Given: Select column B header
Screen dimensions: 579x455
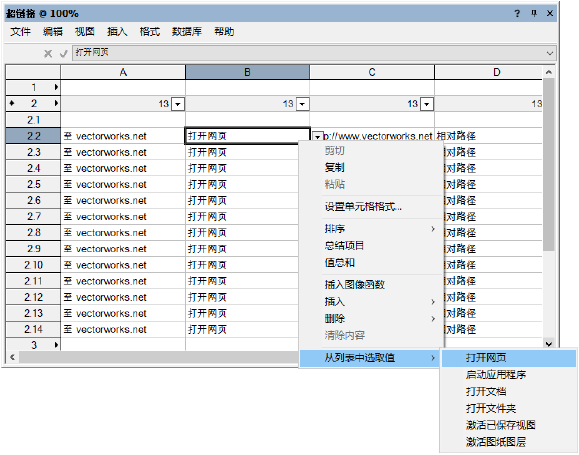Looking at the screenshot, I should 247,72.
